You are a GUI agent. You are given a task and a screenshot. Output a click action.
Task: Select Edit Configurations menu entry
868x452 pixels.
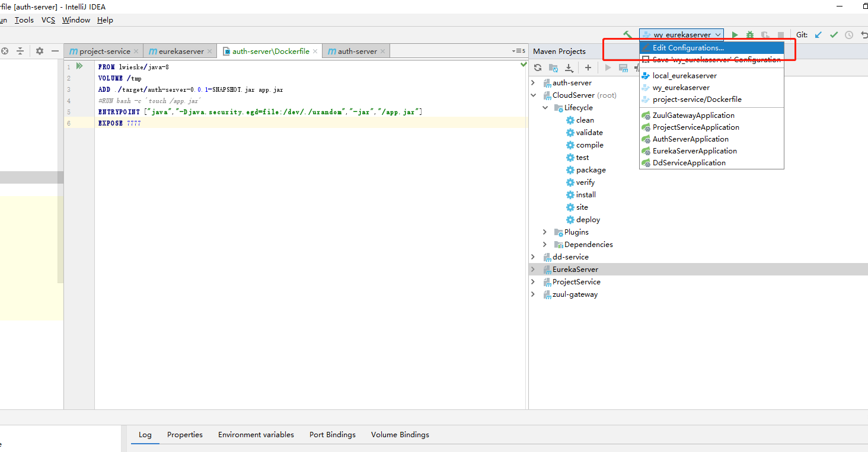(x=711, y=48)
